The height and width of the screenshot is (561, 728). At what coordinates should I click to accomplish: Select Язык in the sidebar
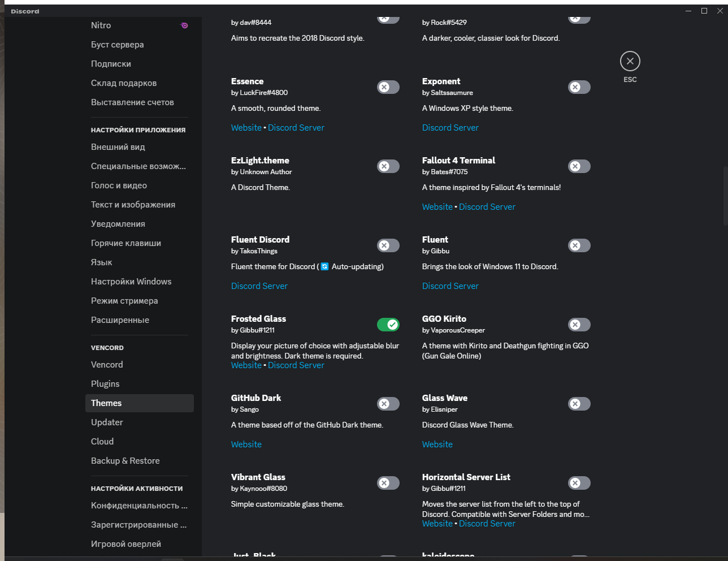click(x=100, y=262)
